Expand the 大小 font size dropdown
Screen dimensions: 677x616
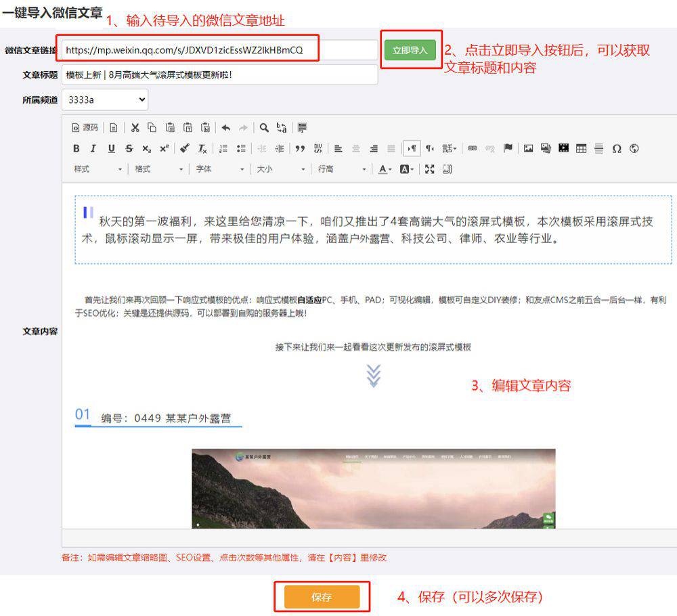click(x=280, y=169)
